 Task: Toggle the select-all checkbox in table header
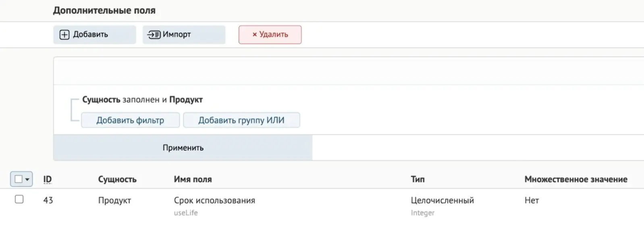19,179
